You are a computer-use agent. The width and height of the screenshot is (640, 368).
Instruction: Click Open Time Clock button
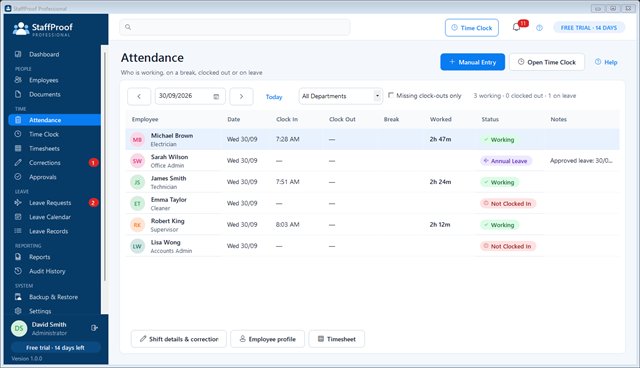(547, 62)
